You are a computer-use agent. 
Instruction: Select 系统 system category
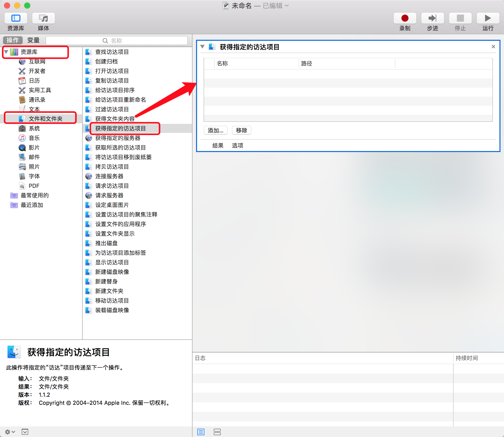[34, 128]
